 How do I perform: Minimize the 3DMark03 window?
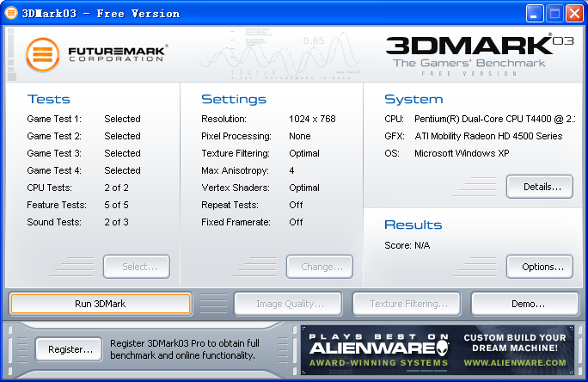pyautogui.click(x=534, y=13)
